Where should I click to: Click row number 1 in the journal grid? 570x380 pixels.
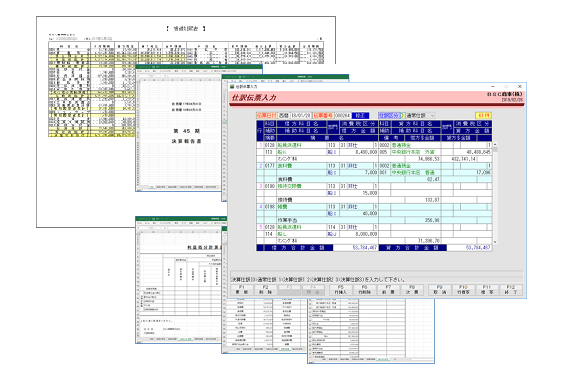(260, 145)
